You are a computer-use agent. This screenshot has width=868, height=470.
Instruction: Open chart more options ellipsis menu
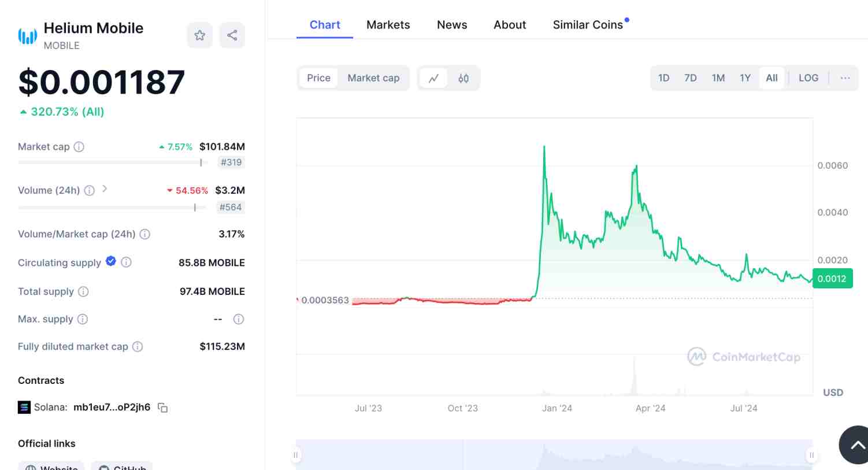(x=845, y=78)
